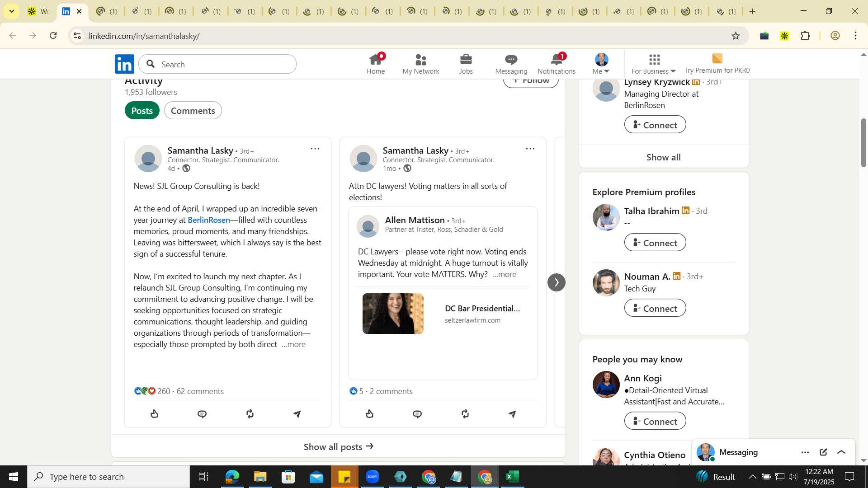This screenshot has width=868, height=488.
Task: Repost the Attn DC lawyers post
Action: (465, 414)
